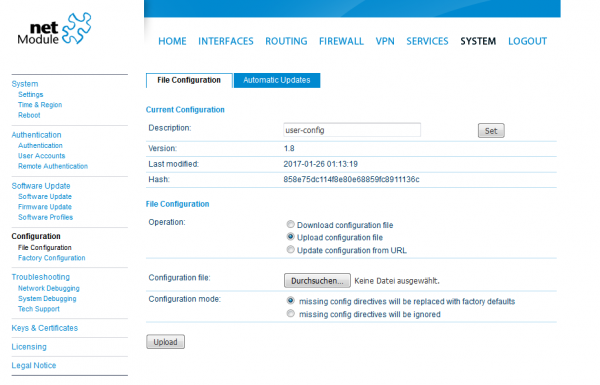Click the NetModule logo
Screen dimensions: 600x385
point(54,29)
